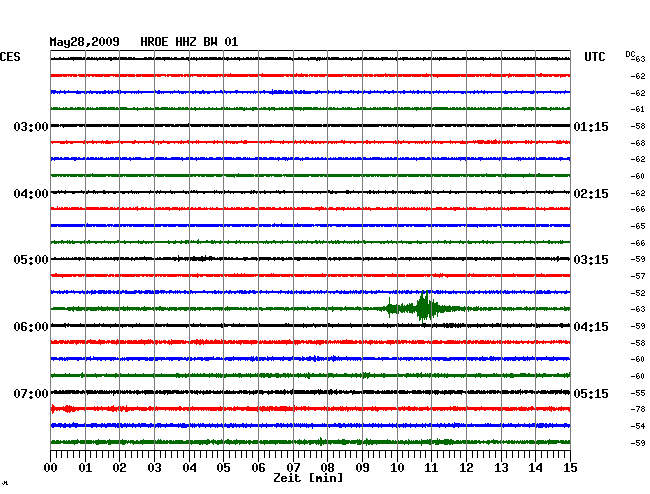Click the 01:15 UTC time label
The width and height of the screenshot is (650, 494).
591,126
